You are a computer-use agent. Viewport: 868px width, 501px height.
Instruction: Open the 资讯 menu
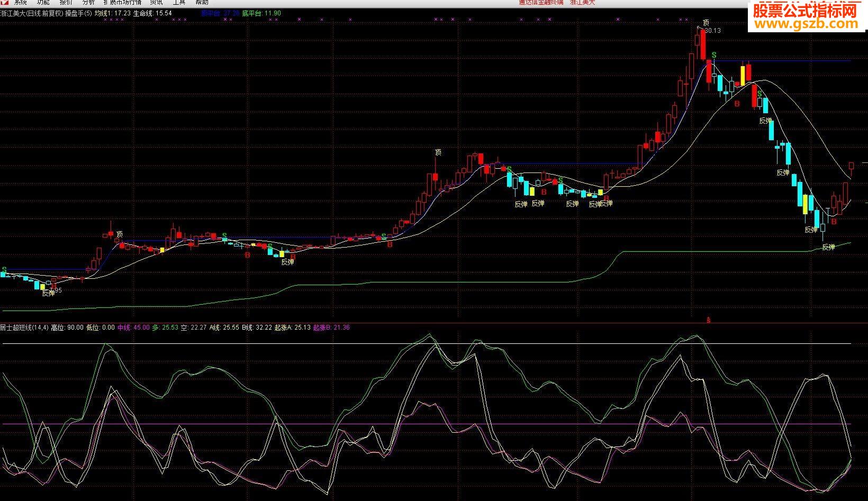coord(157,2)
